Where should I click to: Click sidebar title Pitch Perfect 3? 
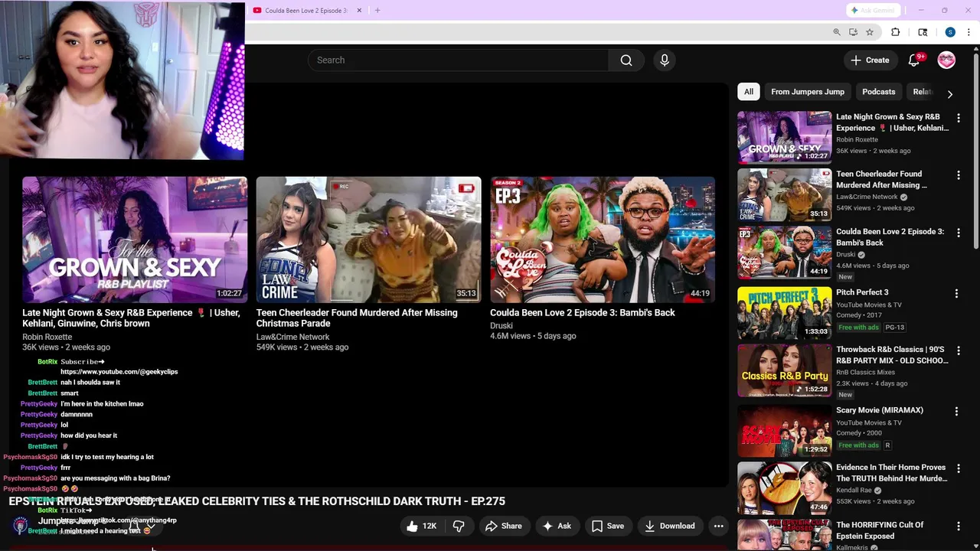(x=862, y=292)
